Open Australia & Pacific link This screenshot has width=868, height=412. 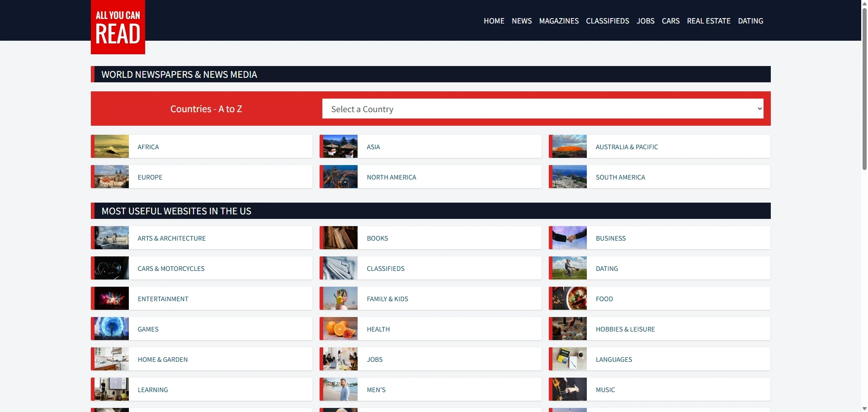[x=627, y=147]
